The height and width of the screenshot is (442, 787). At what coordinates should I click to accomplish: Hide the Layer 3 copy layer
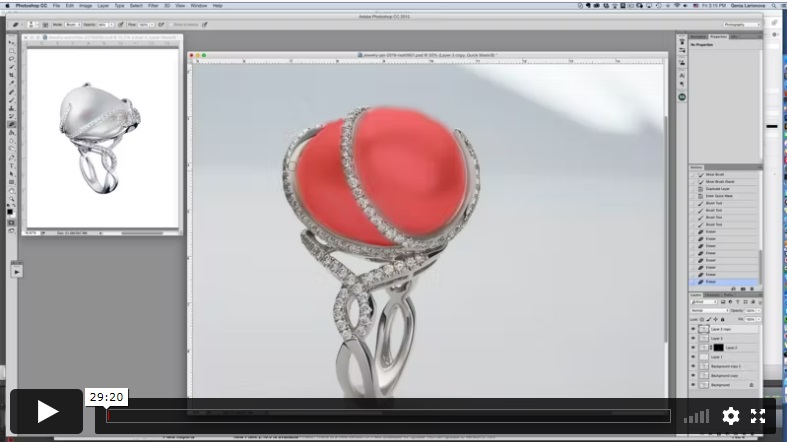[x=693, y=329]
